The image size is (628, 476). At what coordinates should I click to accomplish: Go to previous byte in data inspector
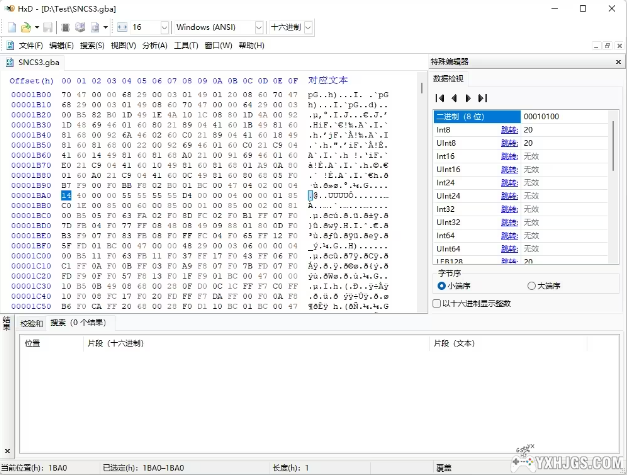tap(454, 98)
